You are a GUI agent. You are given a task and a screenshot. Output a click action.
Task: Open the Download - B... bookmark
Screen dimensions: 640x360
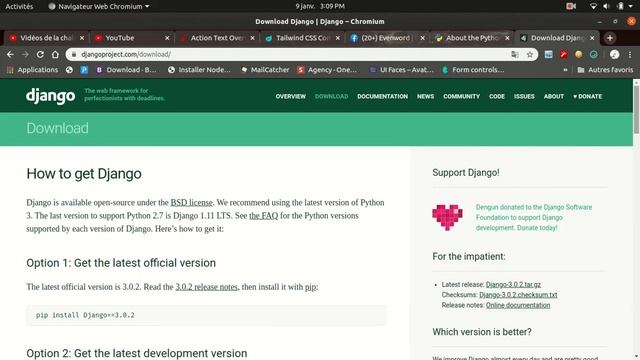point(126,70)
